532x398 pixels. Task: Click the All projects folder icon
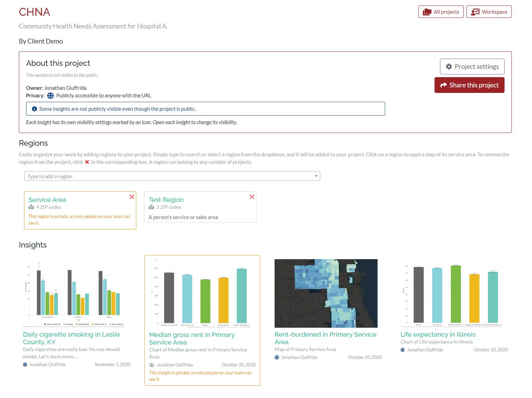click(427, 12)
